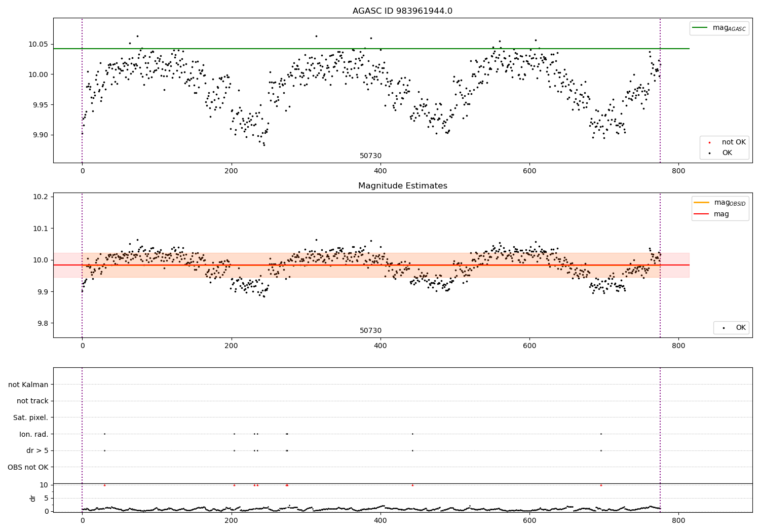Click the "OBS not OK" row label

coord(28,467)
